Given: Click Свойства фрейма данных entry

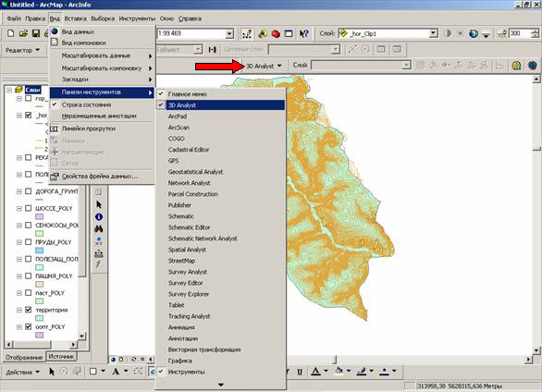Looking at the screenshot, I should [102, 177].
